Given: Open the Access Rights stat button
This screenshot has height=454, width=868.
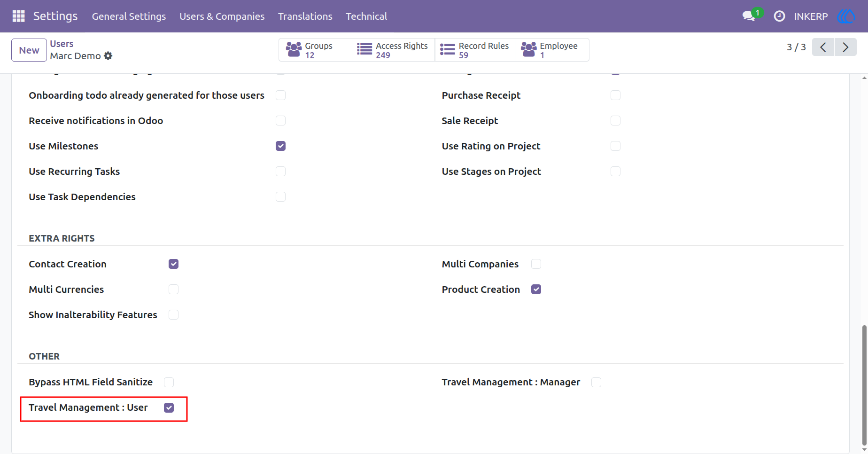Looking at the screenshot, I should click(393, 50).
